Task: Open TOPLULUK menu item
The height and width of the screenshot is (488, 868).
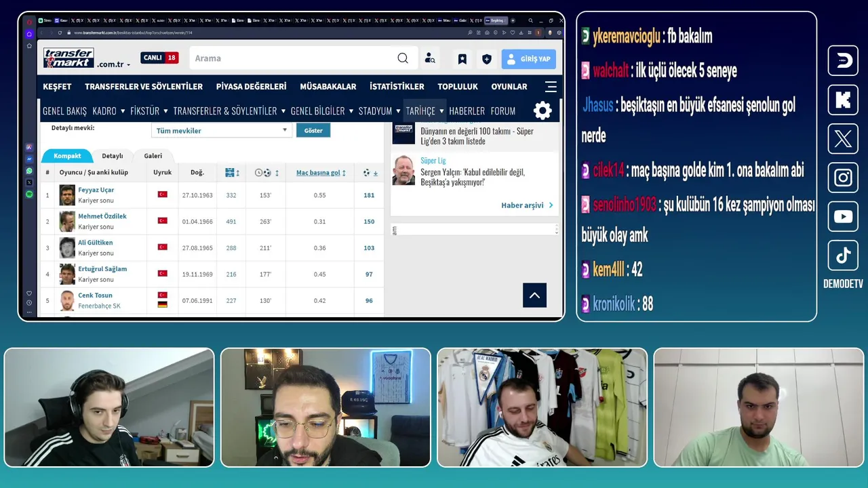Action: tap(458, 87)
